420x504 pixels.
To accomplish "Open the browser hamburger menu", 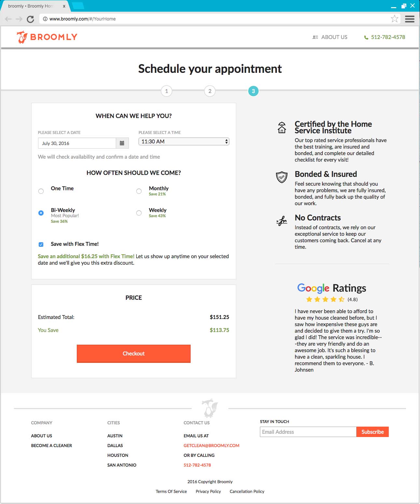I will pos(410,19).
